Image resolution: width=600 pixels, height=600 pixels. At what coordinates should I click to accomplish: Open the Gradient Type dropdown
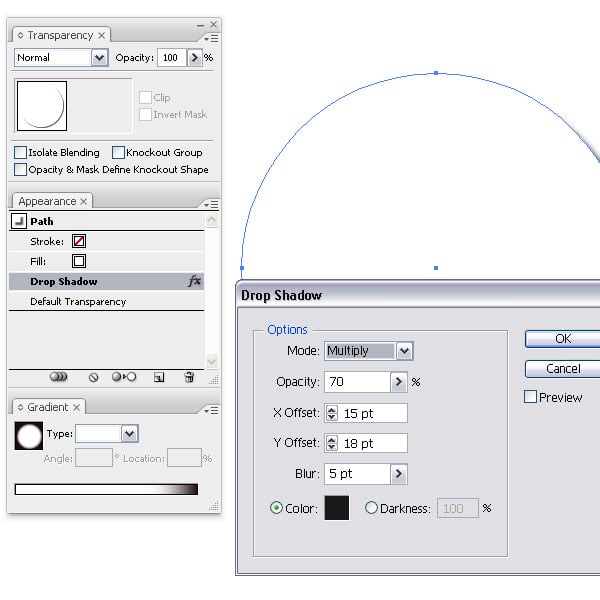click(129, 434)
